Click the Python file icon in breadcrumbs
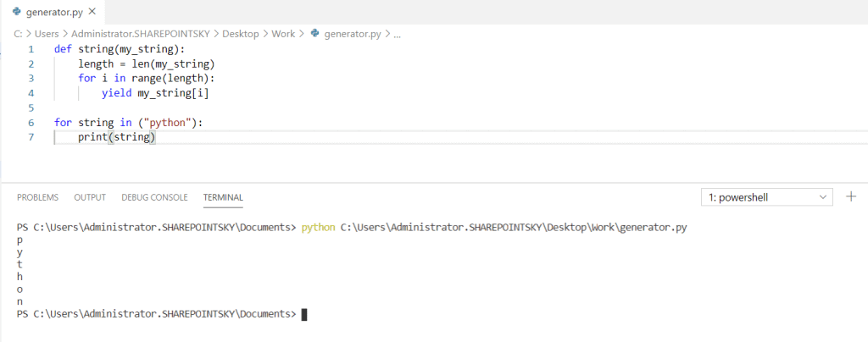868x342 pixels. coord(315,34)
